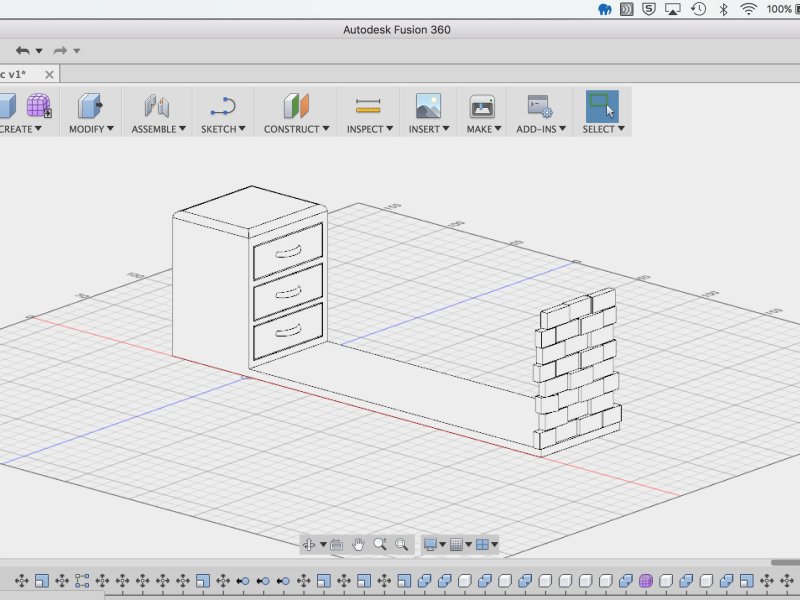
Task: Select the Orbit tool in navigation bar
Action: [x=309, y=544]
